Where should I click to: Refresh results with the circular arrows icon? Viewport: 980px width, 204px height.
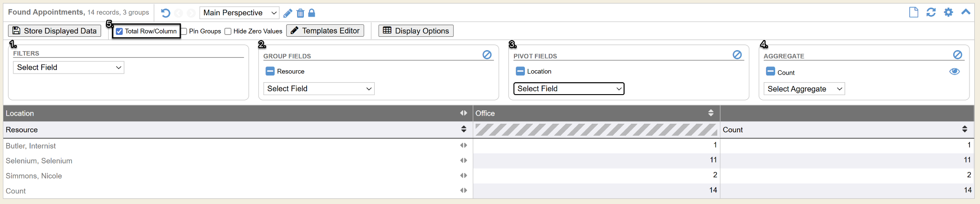point(931,12)
